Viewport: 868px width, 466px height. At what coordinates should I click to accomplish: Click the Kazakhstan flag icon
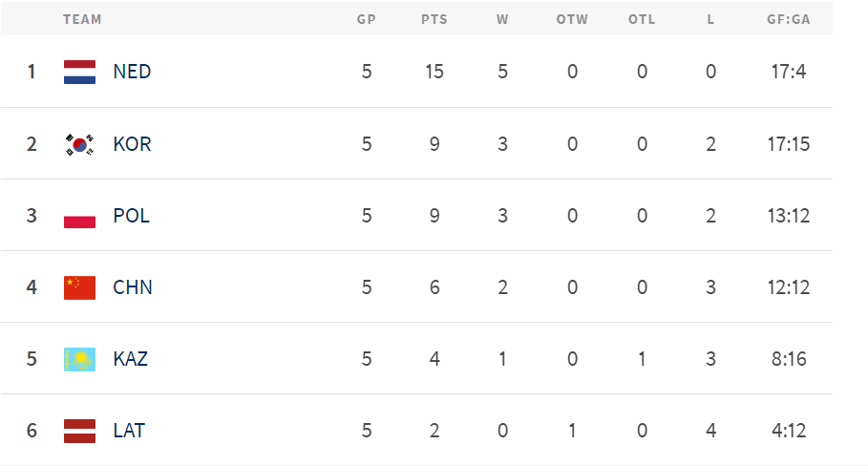(x=79, y=359)
